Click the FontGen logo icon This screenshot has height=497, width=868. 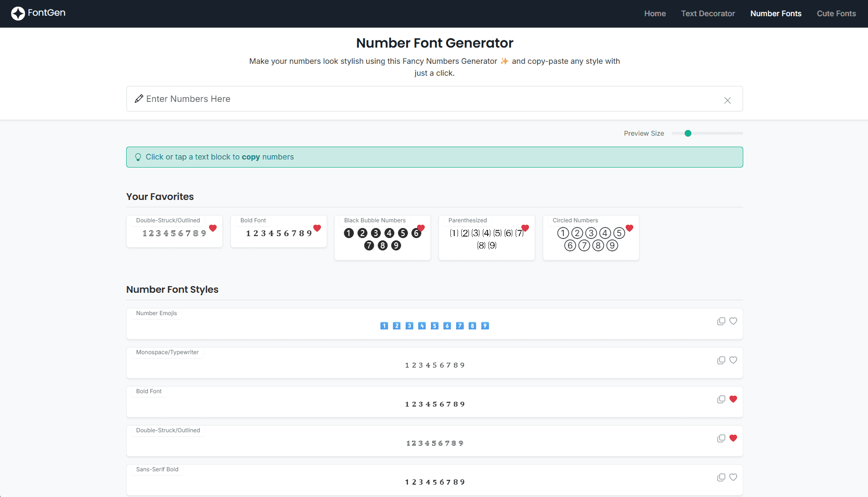18,13
